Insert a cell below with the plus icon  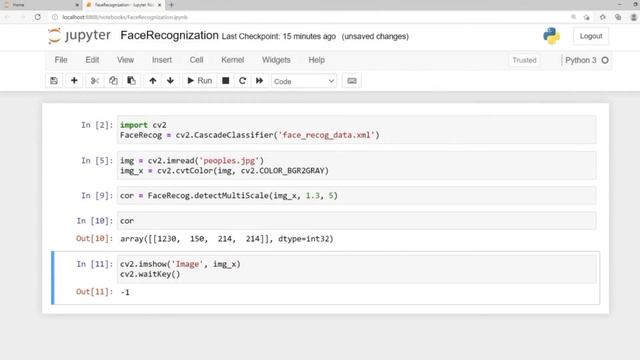[74, 81]
